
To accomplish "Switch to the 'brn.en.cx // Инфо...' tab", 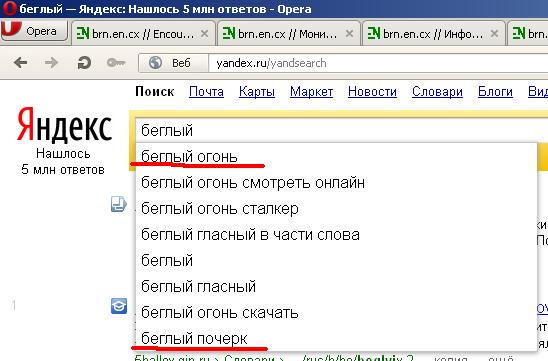I will point(434,34).
